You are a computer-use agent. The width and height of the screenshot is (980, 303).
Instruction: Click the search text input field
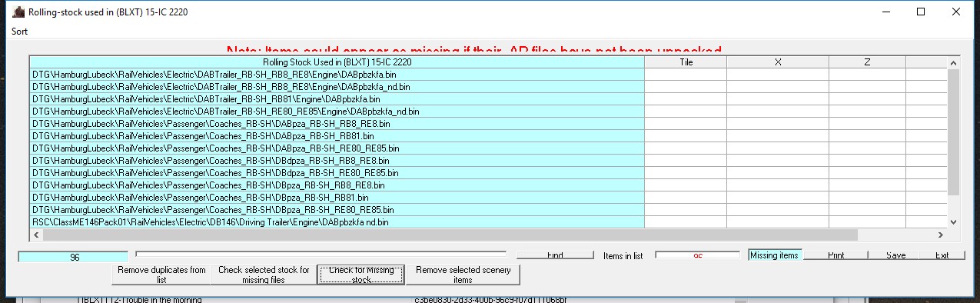[321, 255]
